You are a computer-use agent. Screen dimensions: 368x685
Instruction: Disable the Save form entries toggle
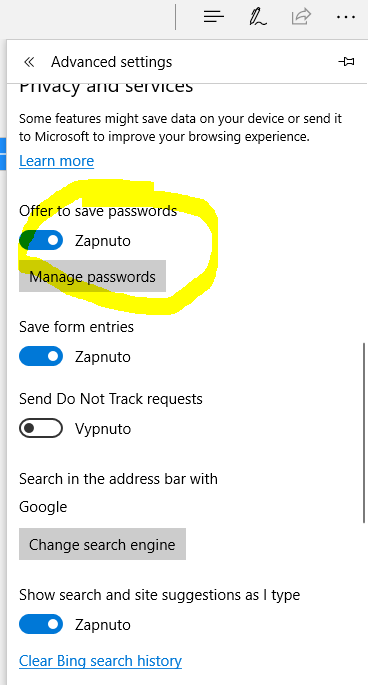[41, 356]
